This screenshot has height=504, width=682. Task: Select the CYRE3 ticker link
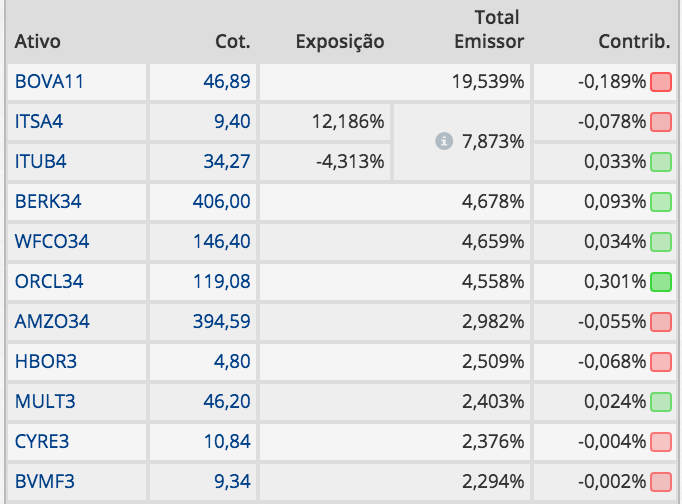pos(42,442)
